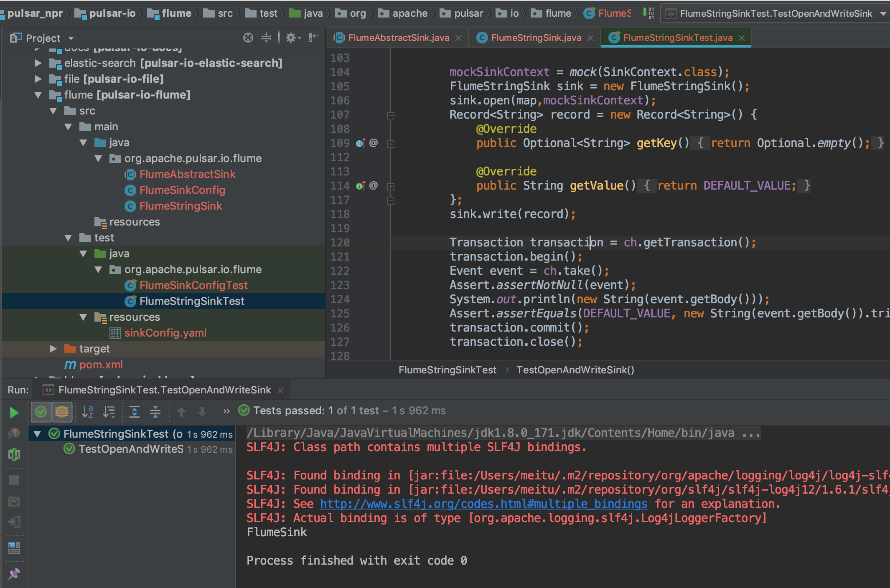Image resolution: width=890 pixels, height=588 pixels.
Task: Collapse the src folder node
Action: coord(53,111)
